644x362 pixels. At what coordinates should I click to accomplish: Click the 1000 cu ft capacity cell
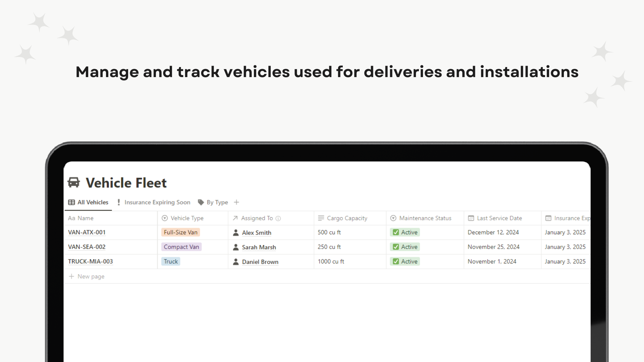pos(350,261)
